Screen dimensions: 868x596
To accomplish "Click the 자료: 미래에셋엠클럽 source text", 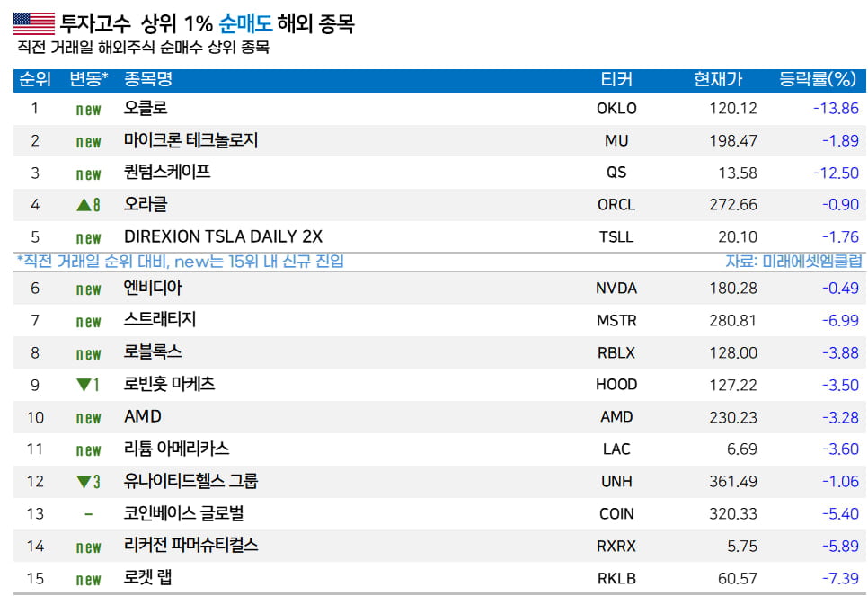I will click(793, 262).
